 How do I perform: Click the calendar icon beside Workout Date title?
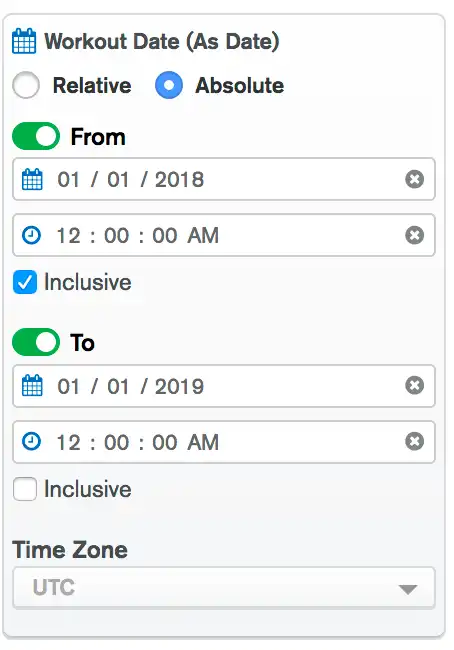tap(24, 41)
